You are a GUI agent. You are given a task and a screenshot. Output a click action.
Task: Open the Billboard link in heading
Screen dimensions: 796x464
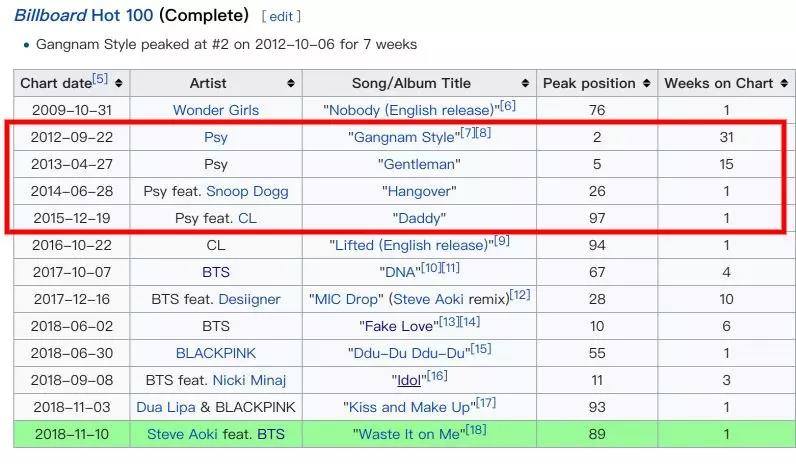[50, 16]
